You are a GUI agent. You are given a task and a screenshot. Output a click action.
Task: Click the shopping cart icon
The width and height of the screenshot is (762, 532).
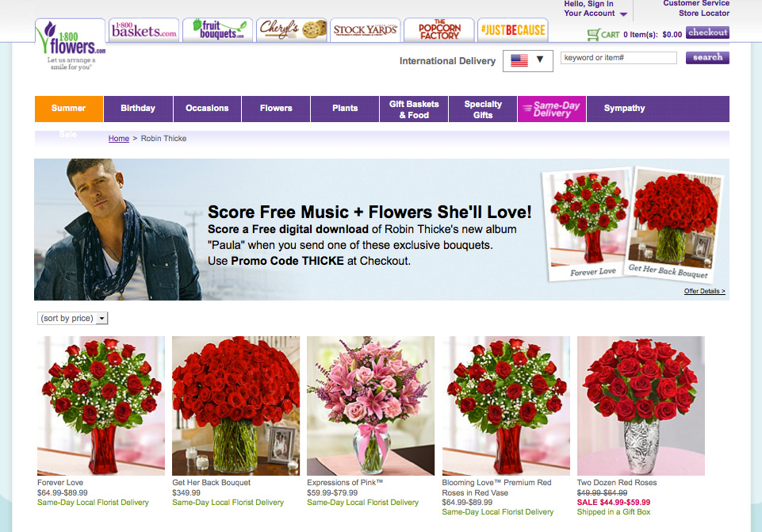(593, 35)
